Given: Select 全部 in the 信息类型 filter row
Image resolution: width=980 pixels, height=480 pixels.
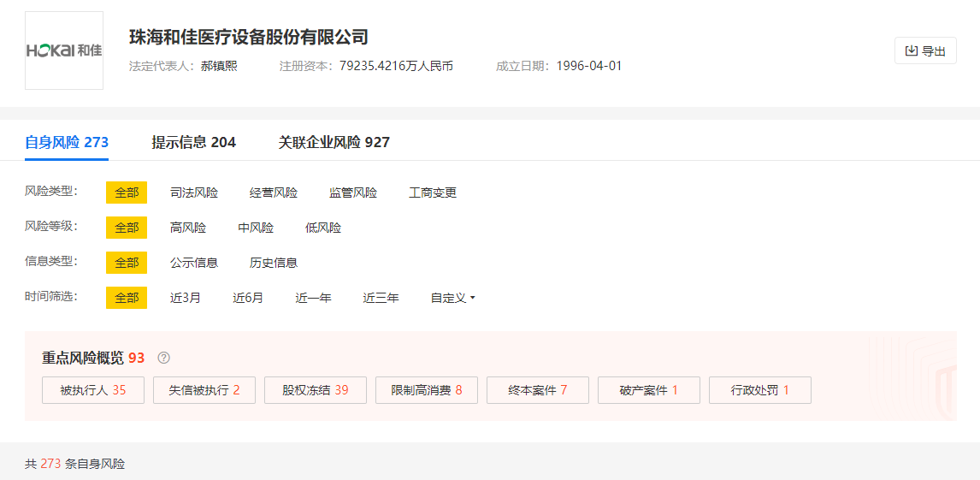Looking at the screenshot, I should (127, 263).
